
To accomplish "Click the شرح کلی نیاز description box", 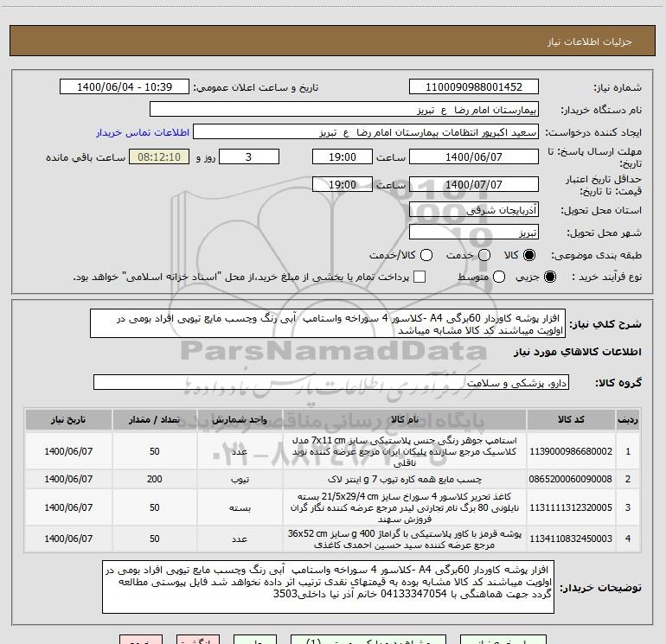I will click(328, 323).
